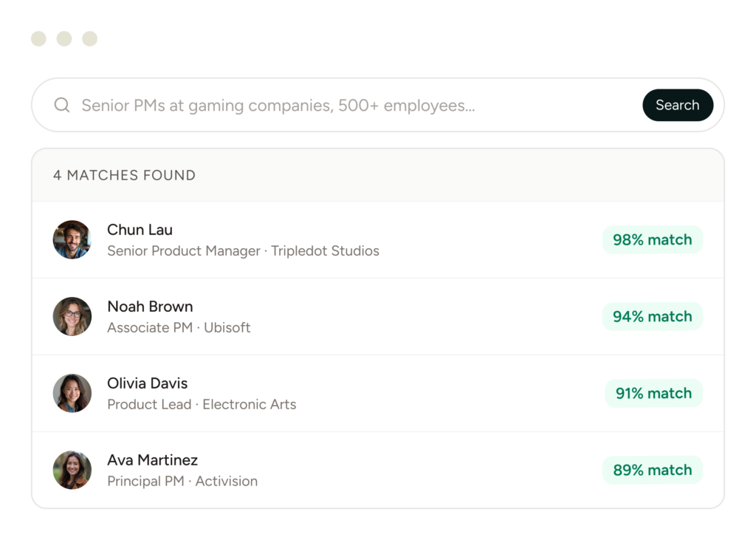Screen dimensions: 756x540
Task: Select 'Senior Product Manager · Tripledot Studios' subtitle
Action: [243, 251]
